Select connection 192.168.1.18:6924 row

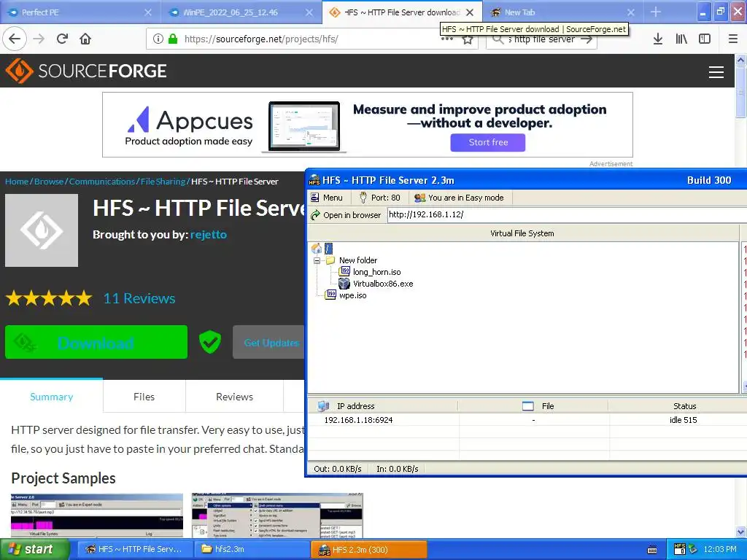coord(527,420)
